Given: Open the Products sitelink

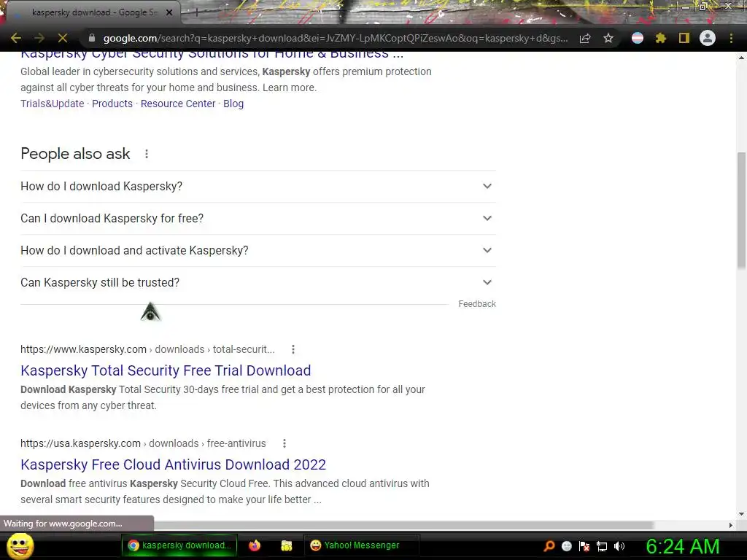Looking at the screenshot, I should pos(112,104).
